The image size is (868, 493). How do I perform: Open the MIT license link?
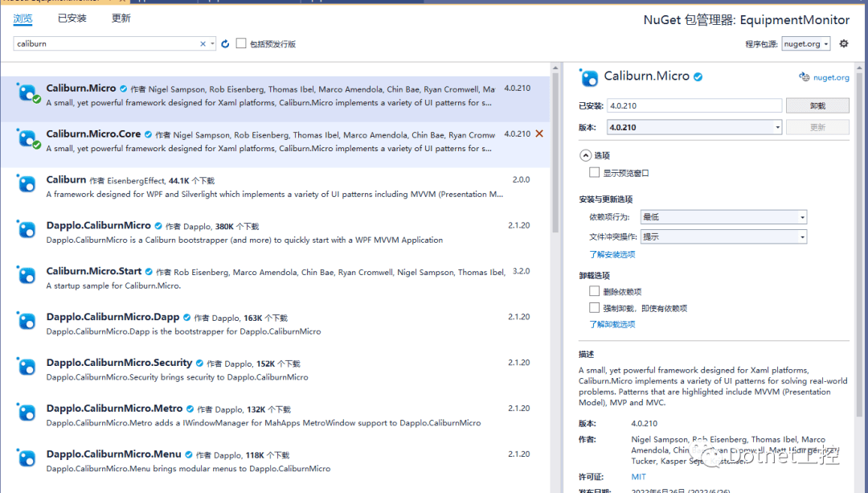click(x=638, y=476)
